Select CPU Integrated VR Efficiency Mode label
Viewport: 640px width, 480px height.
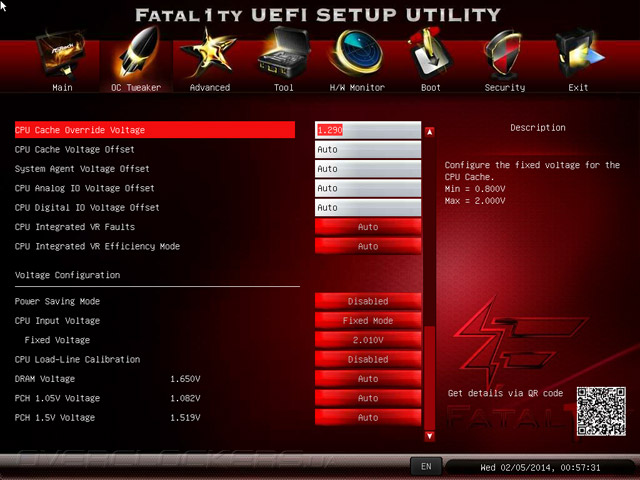pos(97,246)
